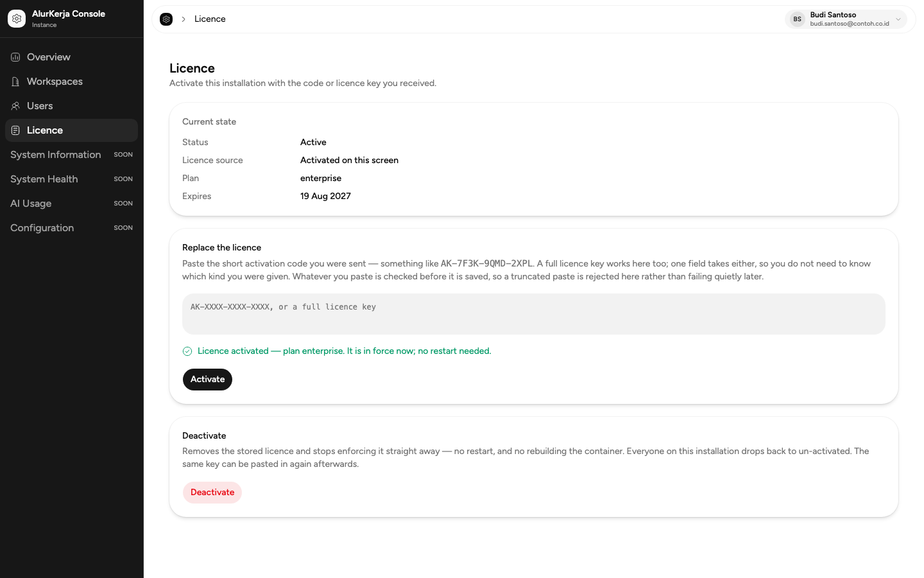
Task: Go to Workspaces in sidebar
Action: coord(71,82)
